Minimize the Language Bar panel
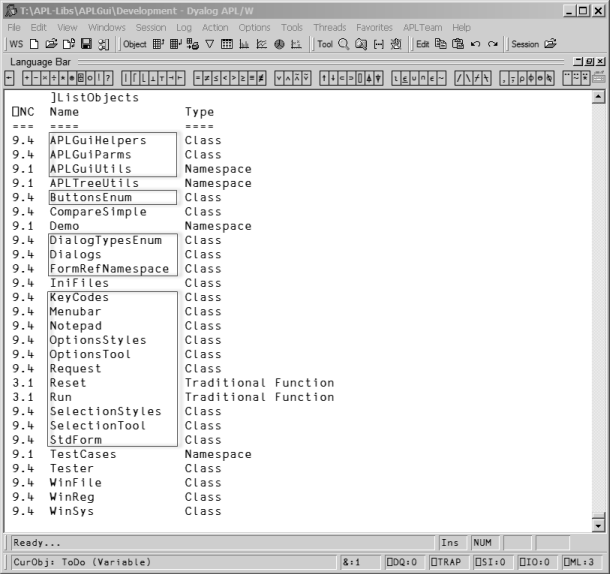Image resolution: width=610 pixels, height=574 pixels. coord(579,61)
